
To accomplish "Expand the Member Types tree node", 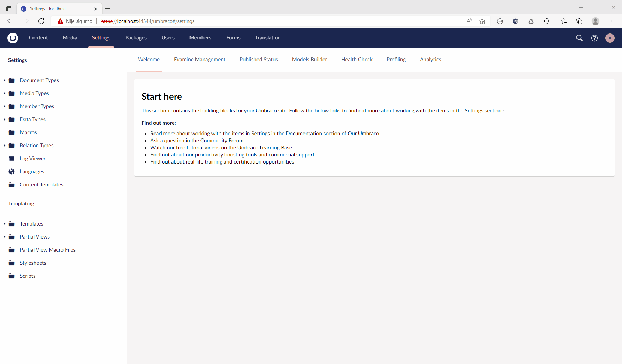I will click(x=4, y=106).
